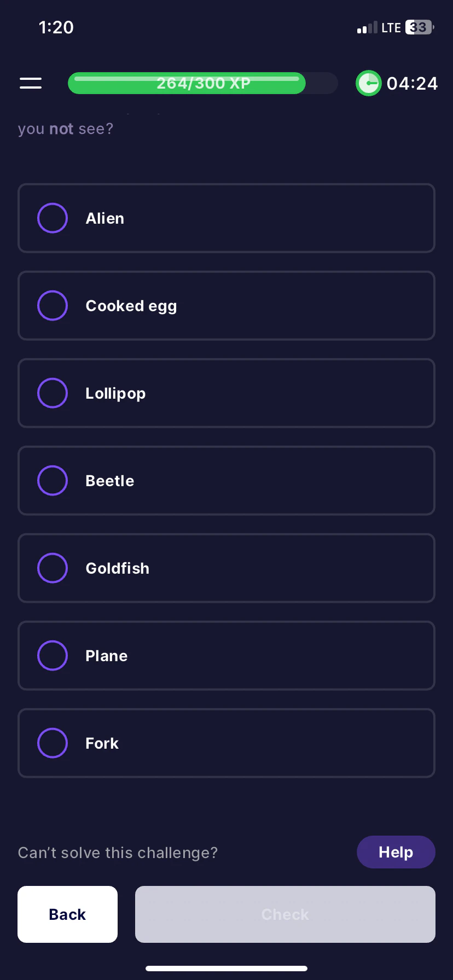Go back with the Back button
The height and width of the screenshot is (980, 453).
(x=68, y=914)
